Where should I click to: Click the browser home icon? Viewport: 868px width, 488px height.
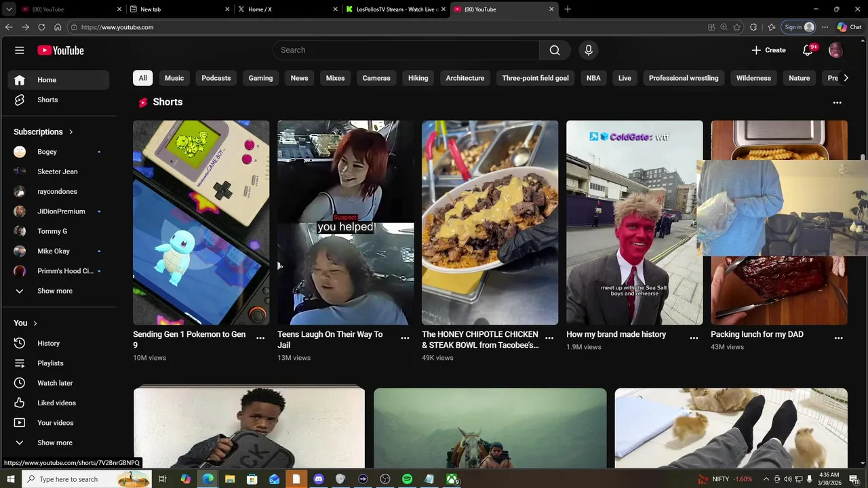coord(58,27)
